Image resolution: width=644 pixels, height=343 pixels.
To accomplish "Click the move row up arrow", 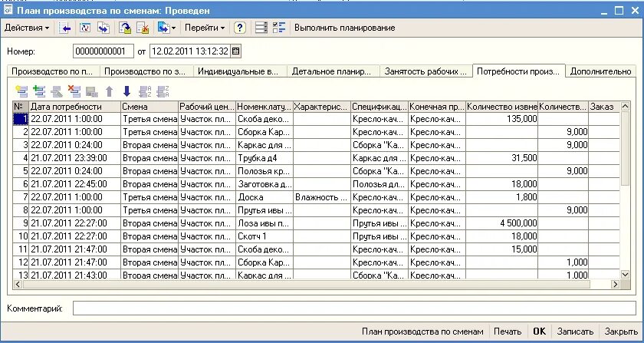I will point(109,91).
